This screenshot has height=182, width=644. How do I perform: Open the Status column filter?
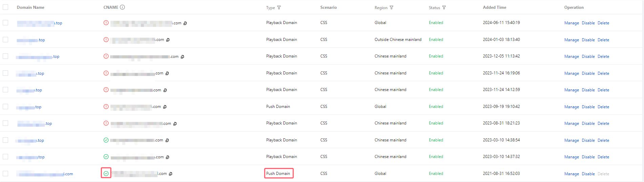coord(444,7)
